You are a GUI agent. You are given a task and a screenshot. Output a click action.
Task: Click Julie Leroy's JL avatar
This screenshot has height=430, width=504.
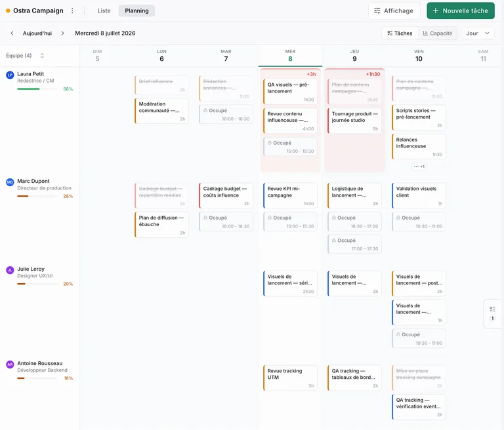click(10, 270)
